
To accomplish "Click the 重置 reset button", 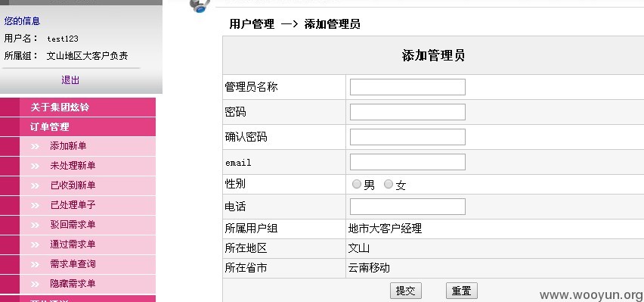I will [x=462, y=291].
